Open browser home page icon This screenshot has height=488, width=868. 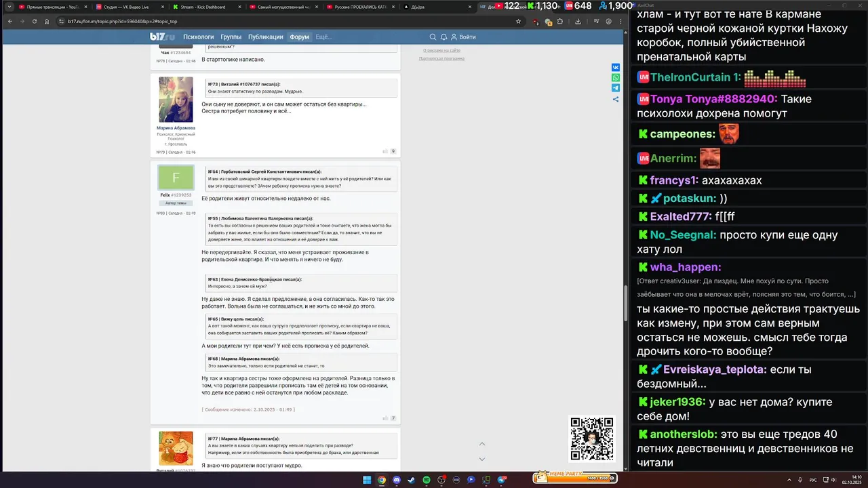(47, 21)
